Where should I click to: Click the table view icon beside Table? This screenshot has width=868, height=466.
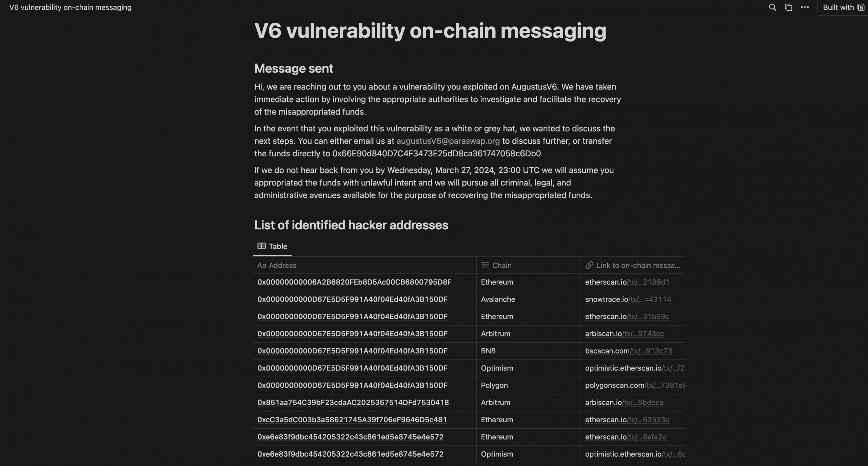point(261,246)
